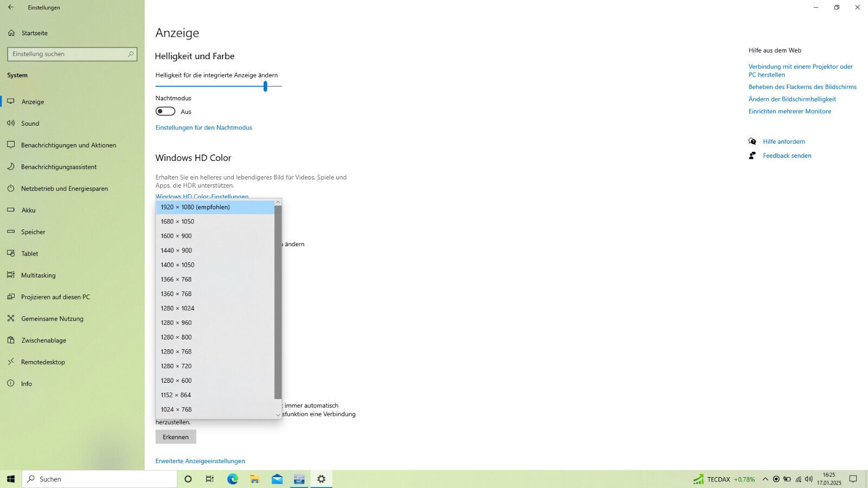Open Remotedesktop icon
868x488 pixels.
11,362
